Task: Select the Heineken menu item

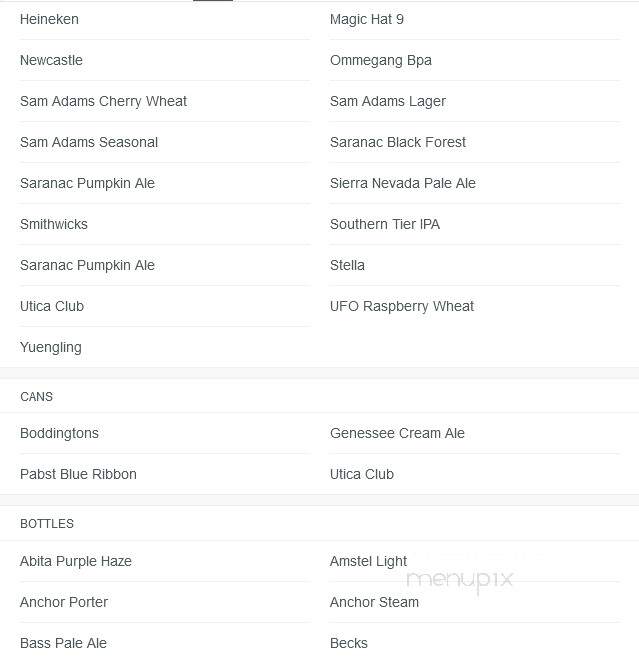Action: [49, 19]
